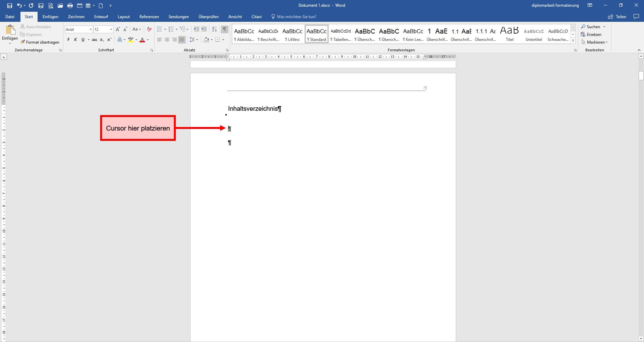This screenshot has width=644, height=342.
Task: Increase font size with the larger A
Action: tap(118, 29)
